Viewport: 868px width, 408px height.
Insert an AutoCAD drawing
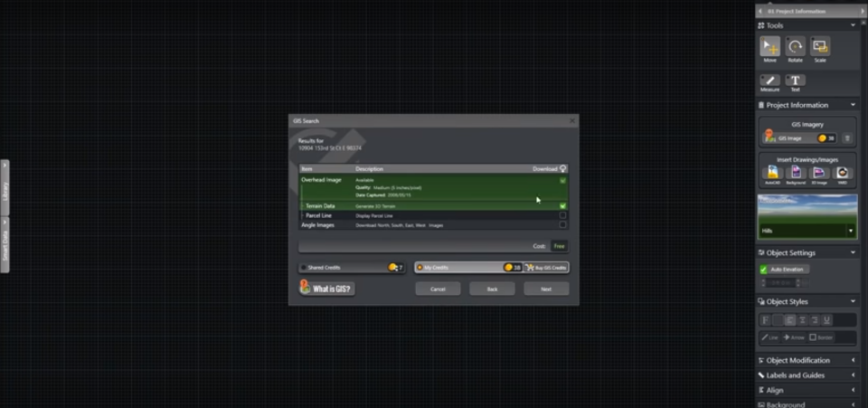pos(772,174)
